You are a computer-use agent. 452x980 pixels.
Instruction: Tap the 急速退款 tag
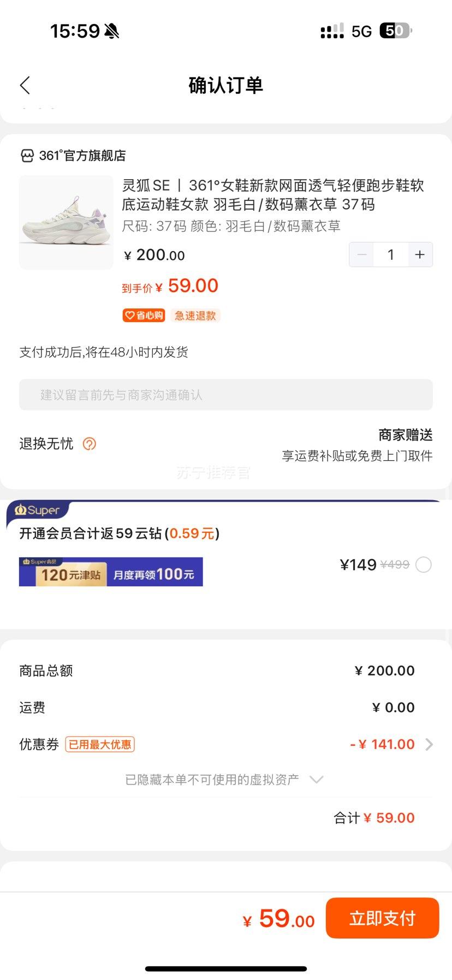(x=195, y=316)
